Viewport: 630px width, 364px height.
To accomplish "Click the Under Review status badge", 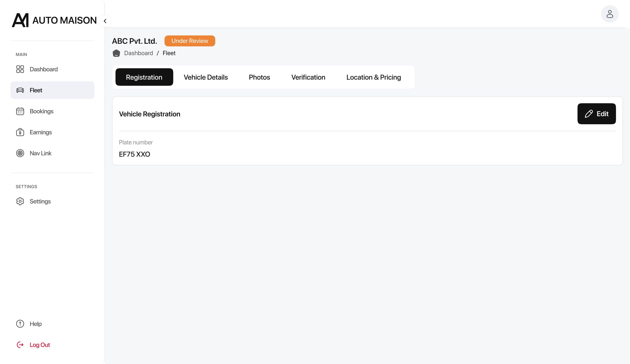I will coord(189,41).
